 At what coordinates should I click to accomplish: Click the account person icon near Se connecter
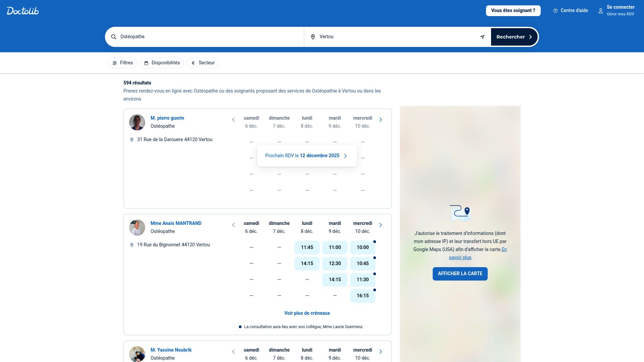point(600,10)
